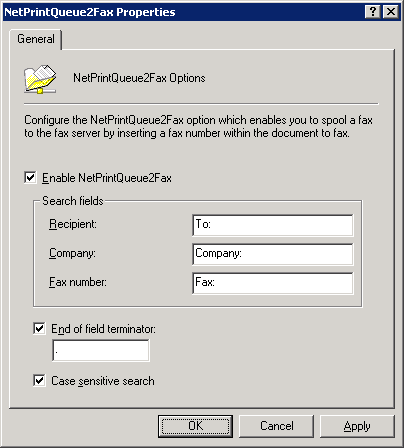404x448 pixels.
Task: Click the Fax number label text
Action: tap(78, 282)
